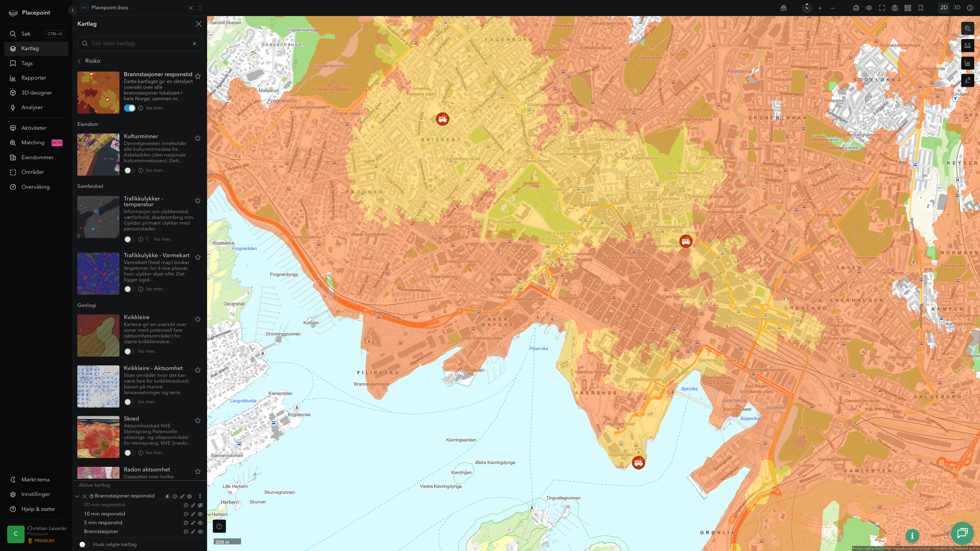Open Innstillinger
Image resolution: width=980 pixels, height=551 pixels.
coord(36,494)
